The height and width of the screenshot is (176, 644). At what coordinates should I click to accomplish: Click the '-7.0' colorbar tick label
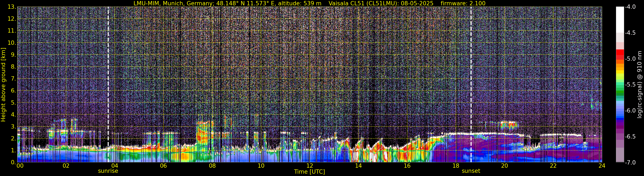point(630,162)
